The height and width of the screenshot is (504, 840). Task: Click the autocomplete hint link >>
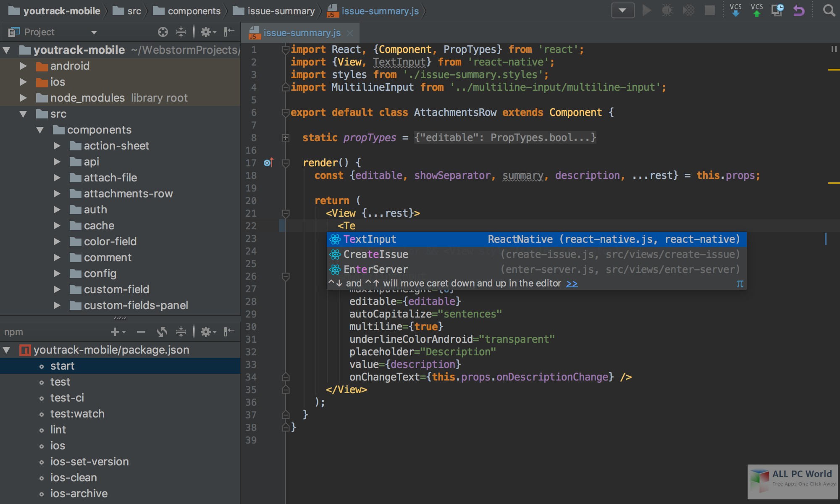pos(572,284)
